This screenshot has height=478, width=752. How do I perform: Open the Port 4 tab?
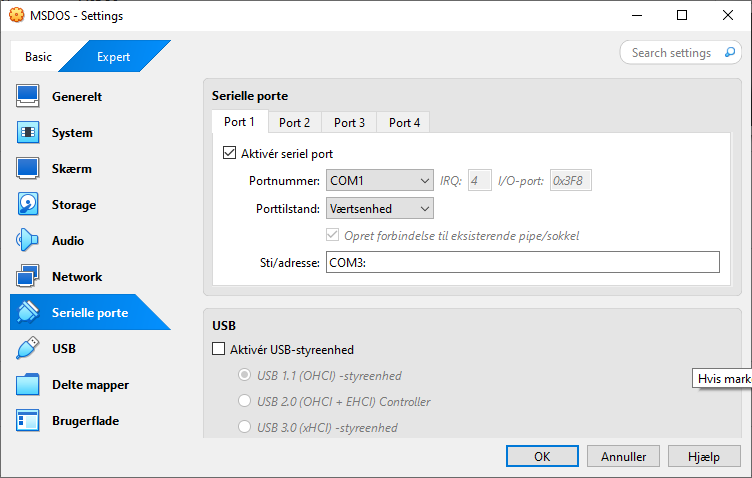(x=404, y=123)
